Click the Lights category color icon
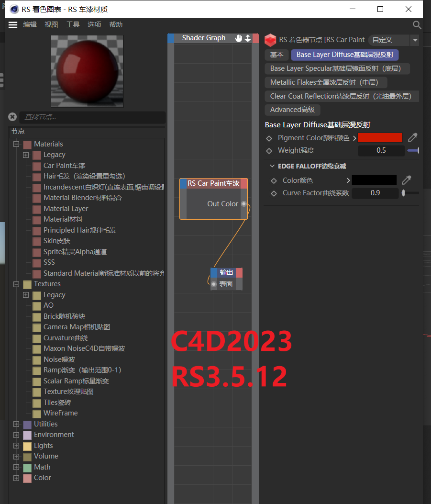Screen dimensions: 431x504 [27, 446]
